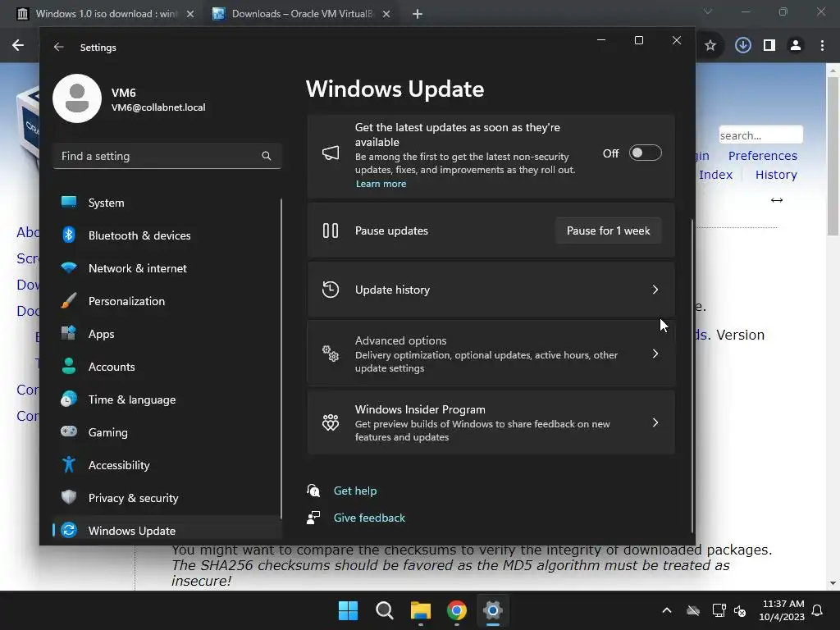Click the Windows Insider Program hearts icon

[x=331, y=422]
